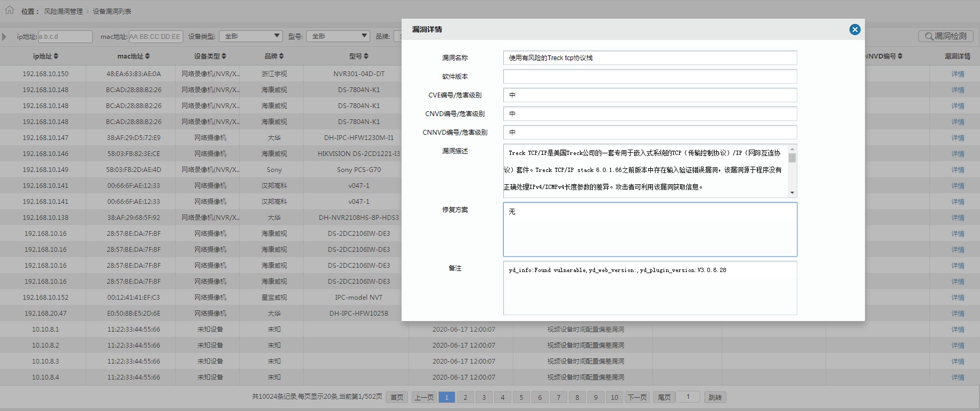The width and height of the screenshot is (980, 411).
Task: Sort by ip地址 column
Action: click(45, 56)
